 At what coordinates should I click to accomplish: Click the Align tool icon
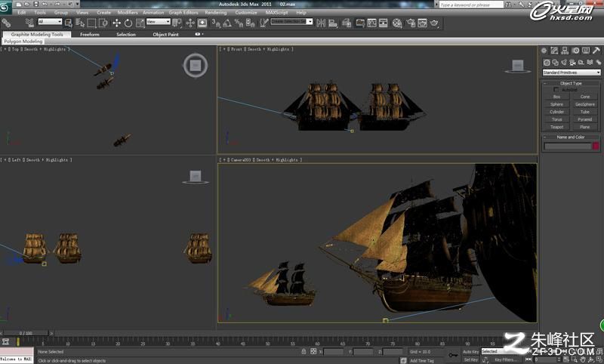(333, 23)
